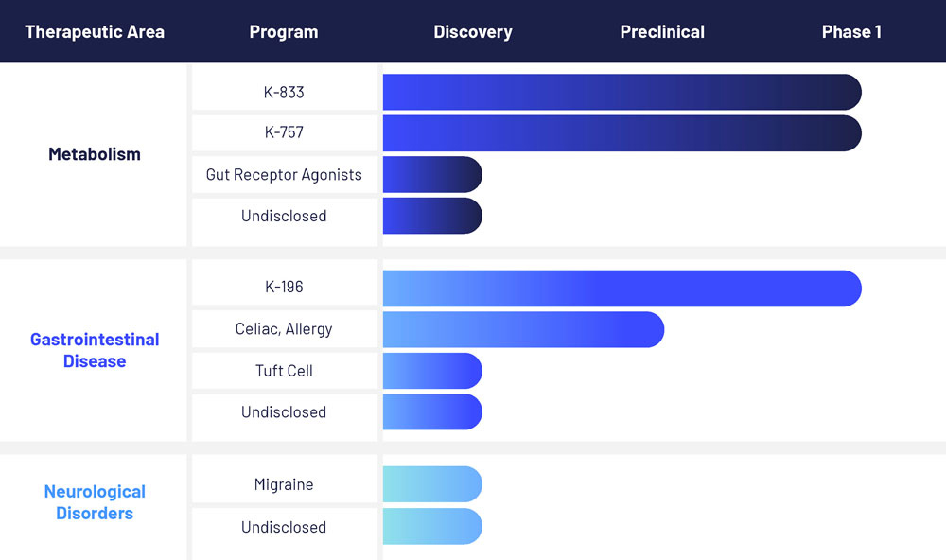
Task: Open the Neurological Disorders area heading
Action: coord(95,502)
